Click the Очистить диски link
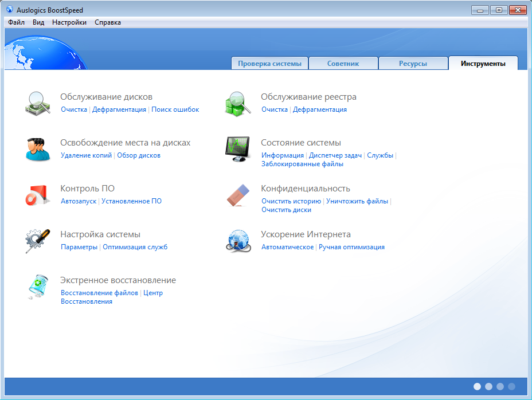The image size is (532, 400). [287, 210]
